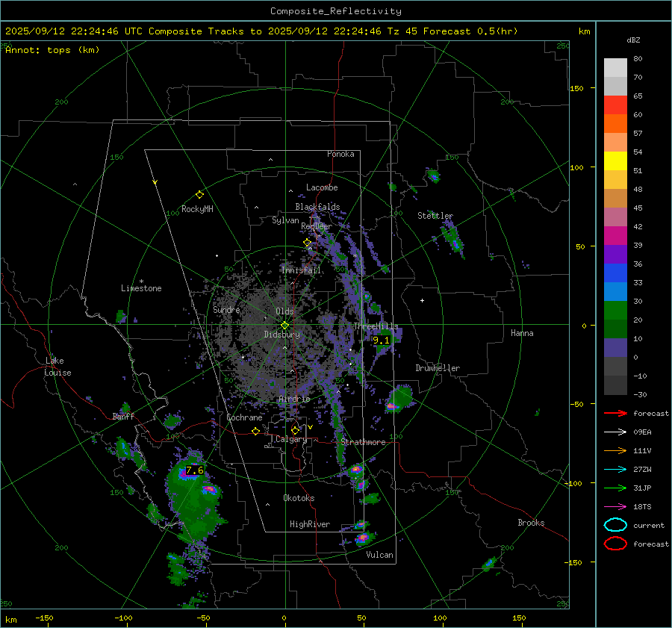Click the ThreeHills town label
The height and width of the screenshot is (628, 672).
pyautogui.click(x=376, y=326)
